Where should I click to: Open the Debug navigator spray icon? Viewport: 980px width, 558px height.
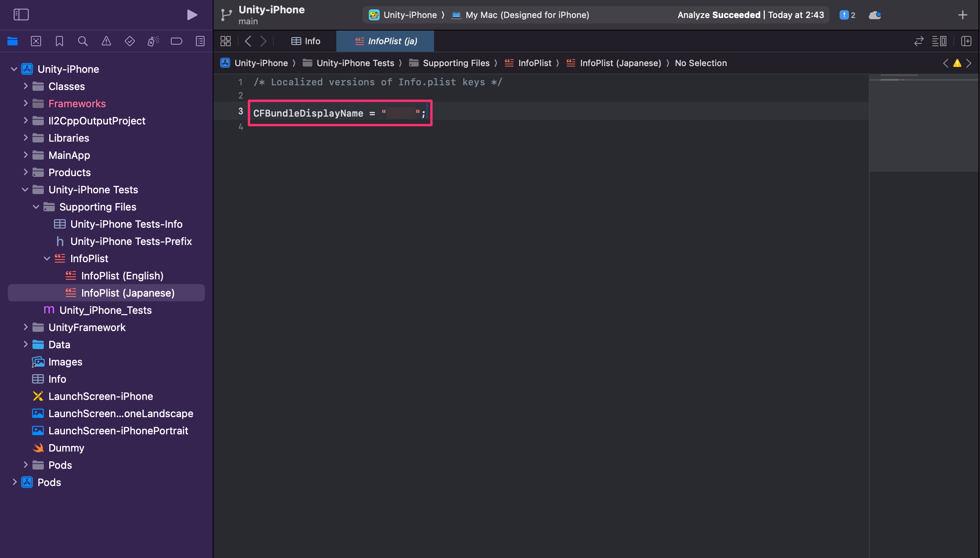pyautogui.click(x=153, y=41)
